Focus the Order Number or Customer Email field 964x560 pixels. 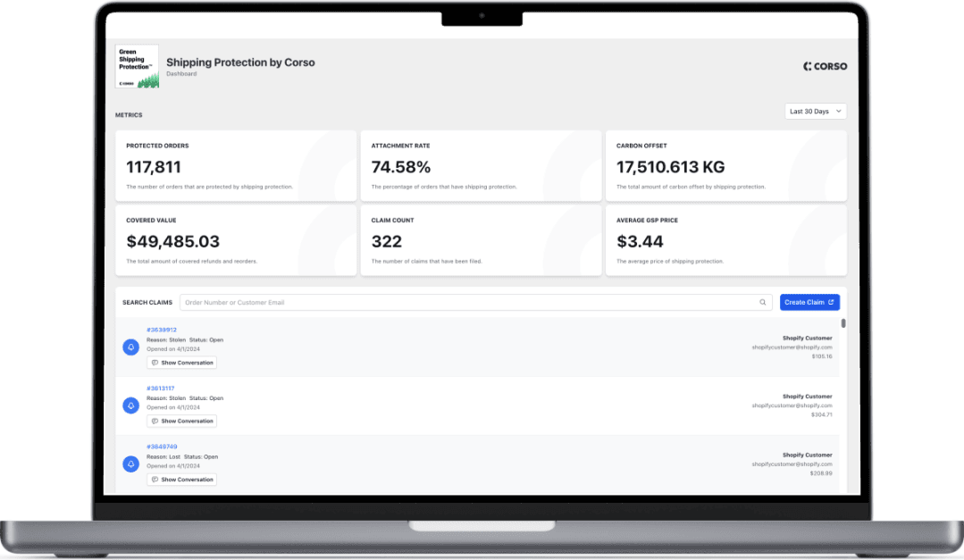465,303
